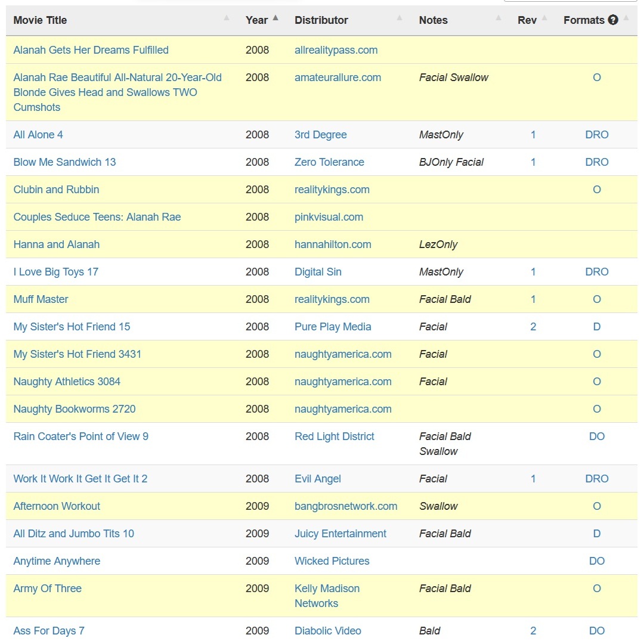Image resolution: width=644 pixels, height=644 pixels.
Task: Sort table by Year column arrow
Action: [x=275, y=18]
